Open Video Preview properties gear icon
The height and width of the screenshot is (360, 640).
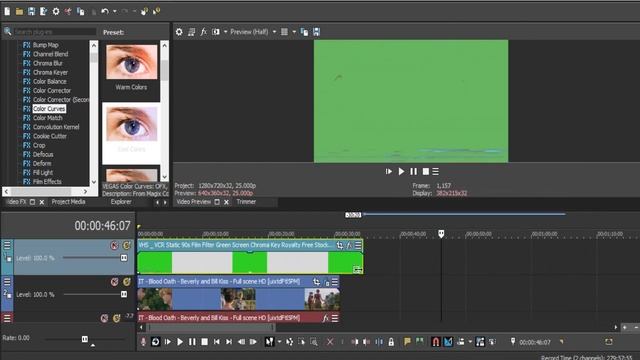[x=179, y=32]
